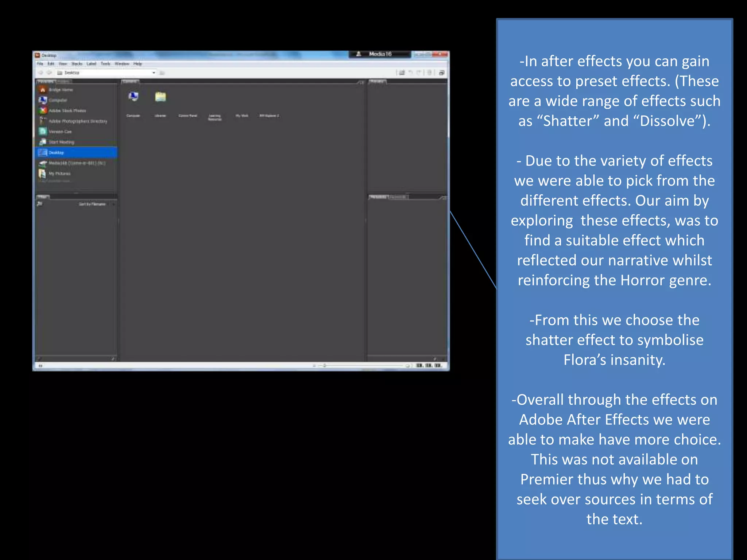Open the Stacks menu
Viewport: 747px width, 560px height.
[x=77, y=64]
